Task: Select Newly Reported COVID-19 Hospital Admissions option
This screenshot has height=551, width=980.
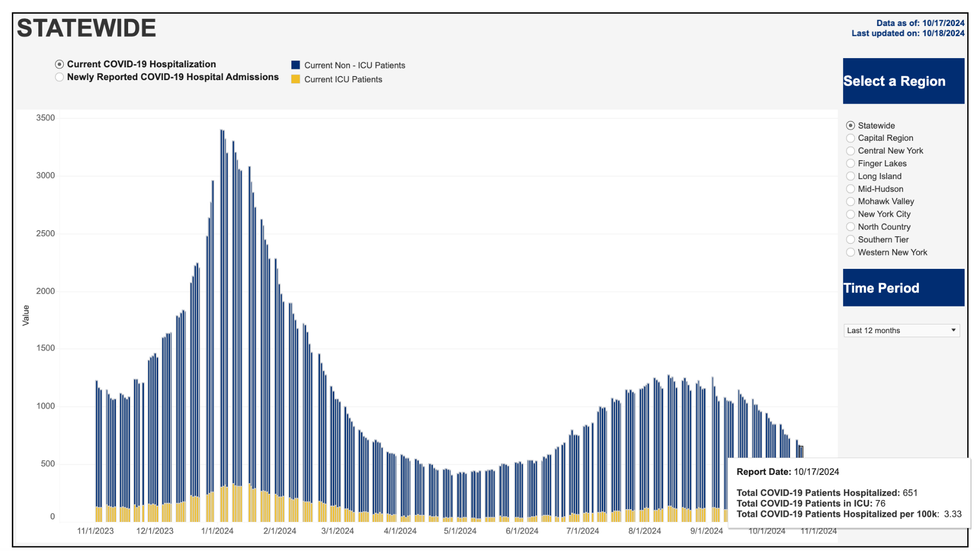Action: (60, 77)
